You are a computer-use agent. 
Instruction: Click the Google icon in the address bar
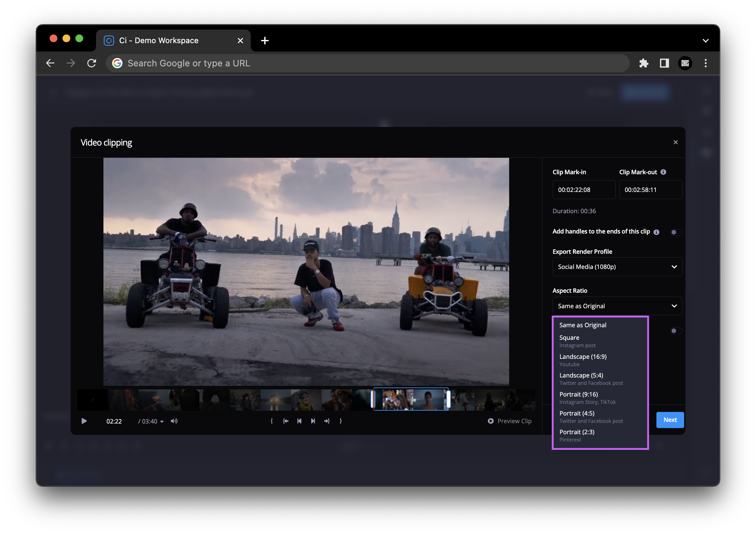[x=117, y=63]
